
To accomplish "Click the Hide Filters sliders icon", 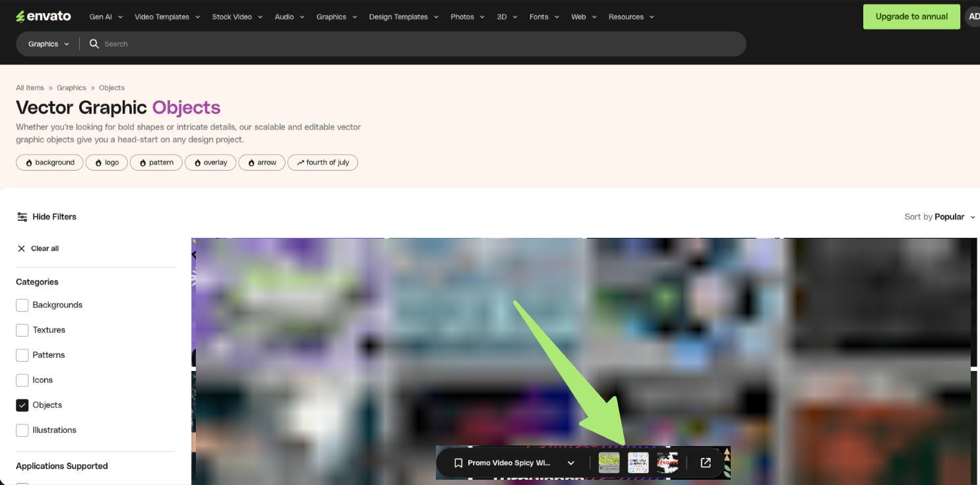I will [23, 216].
